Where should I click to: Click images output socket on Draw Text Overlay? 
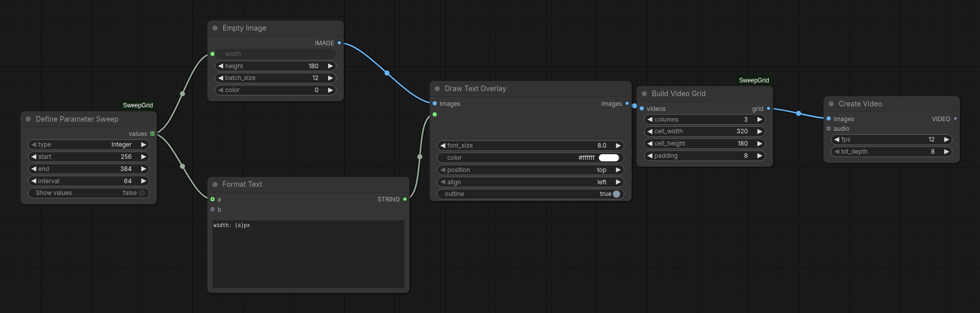pyautogui.click(x=627, y=104)
